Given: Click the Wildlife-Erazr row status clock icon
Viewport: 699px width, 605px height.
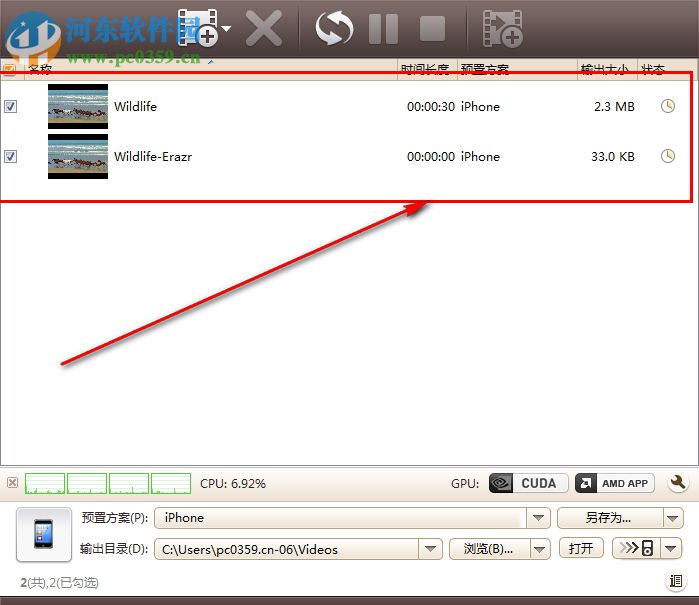Looking at the screenshot, I should (x=668, y=156).
